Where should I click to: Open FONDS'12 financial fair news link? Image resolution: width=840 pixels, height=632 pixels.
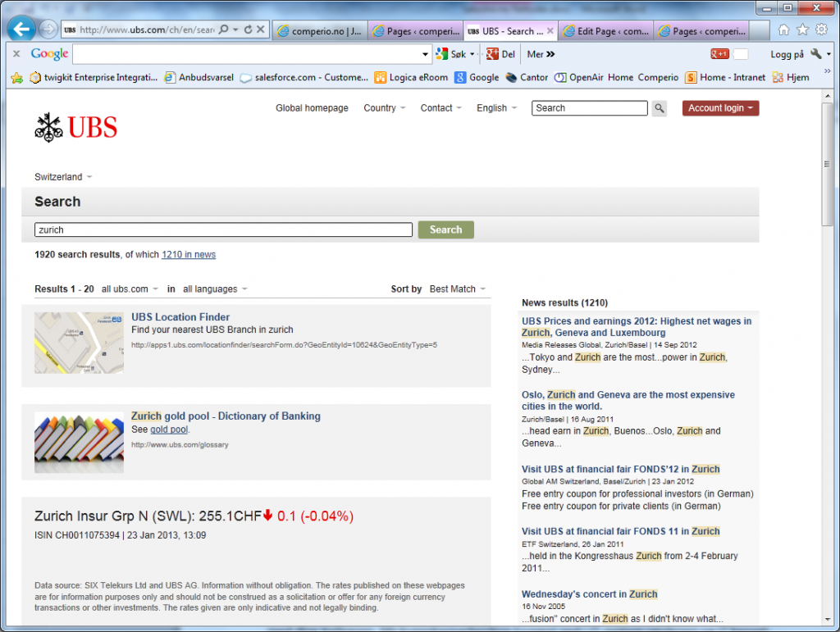click(620, 470)
